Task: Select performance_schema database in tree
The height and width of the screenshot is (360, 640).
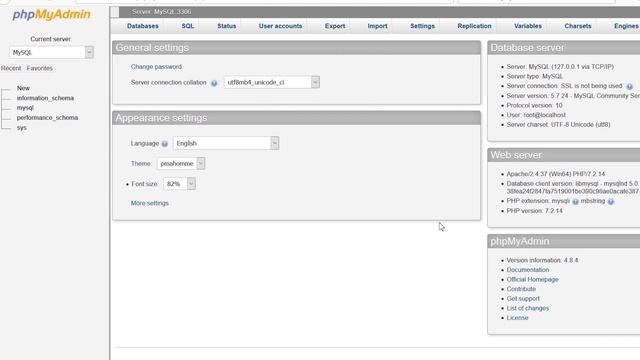Action: click(x=47, y=118)
